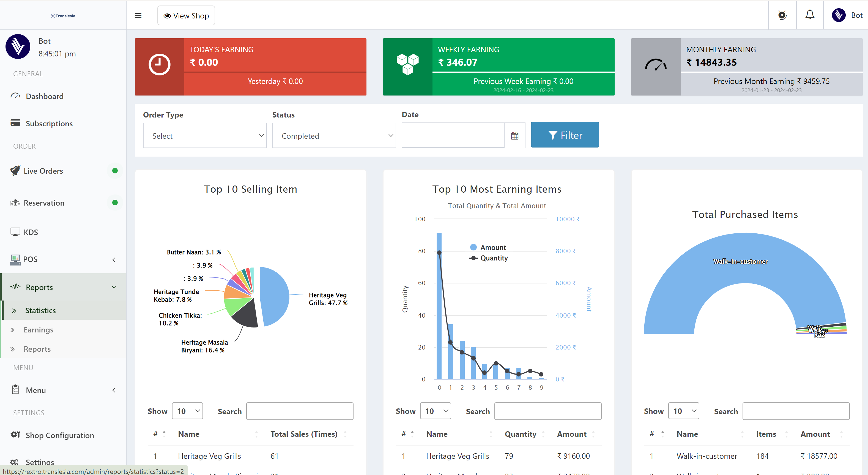
Task: Go to Live Orders page
Action: [43, 171]
